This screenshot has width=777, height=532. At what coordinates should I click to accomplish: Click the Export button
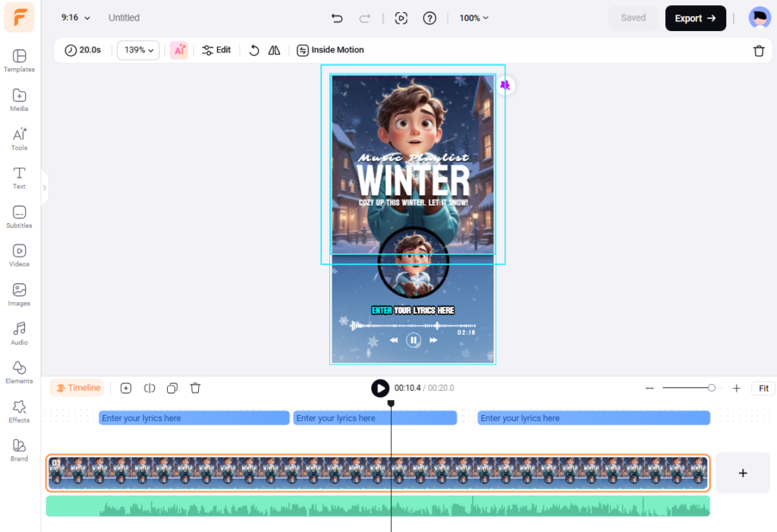click(x=695, y=18)
